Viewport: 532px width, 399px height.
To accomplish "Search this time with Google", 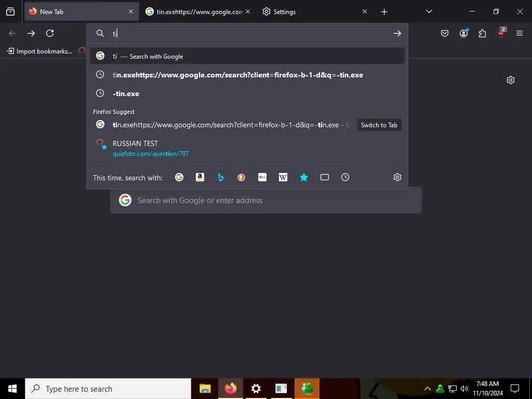I will (179, 177).
